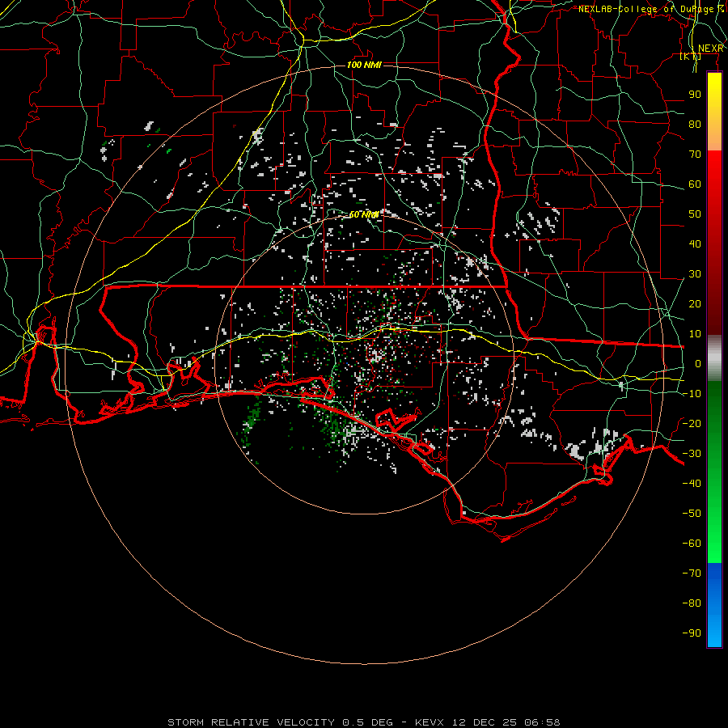Image resolution: width=728 pixels, height=728 pixels.
Task: Click the "-70" scale label
Action: [x=692, y=574]
